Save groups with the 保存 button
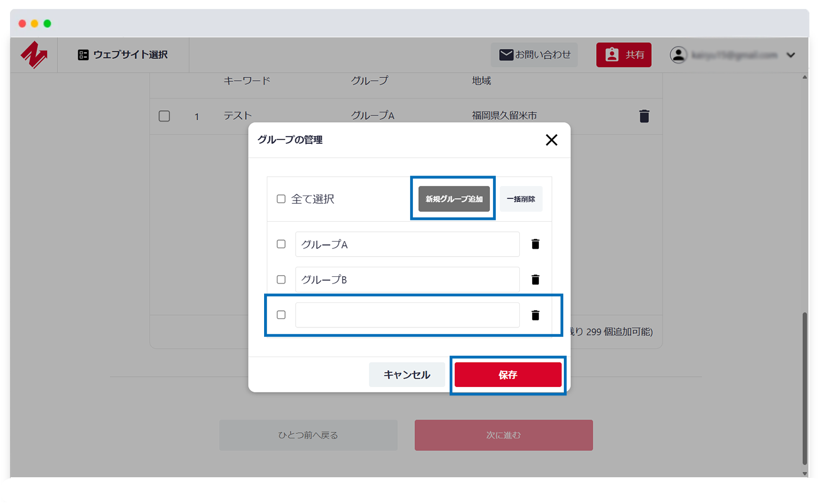819x504 pixels. [x=508, y=374]
